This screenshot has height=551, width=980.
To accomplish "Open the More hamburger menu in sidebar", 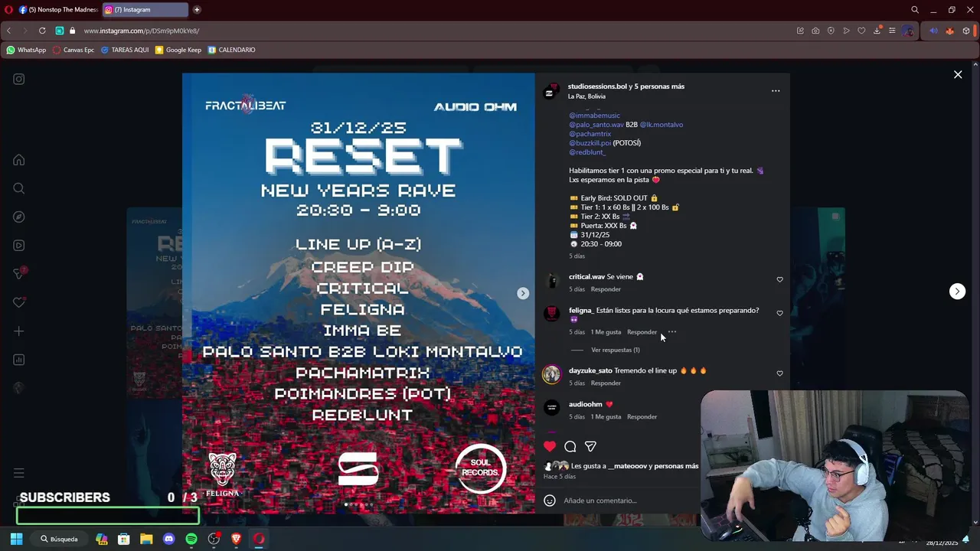I will [x=19, y=473].
